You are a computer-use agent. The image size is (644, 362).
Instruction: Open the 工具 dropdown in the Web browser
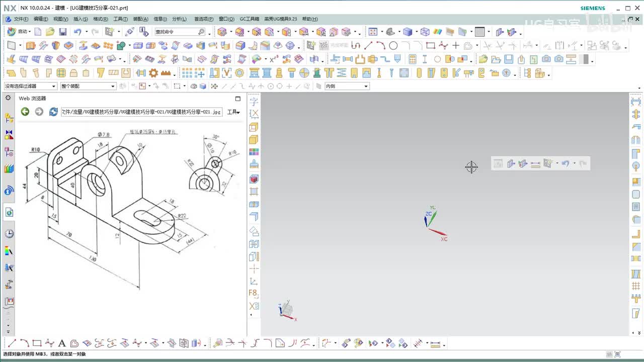coord(233,112)
